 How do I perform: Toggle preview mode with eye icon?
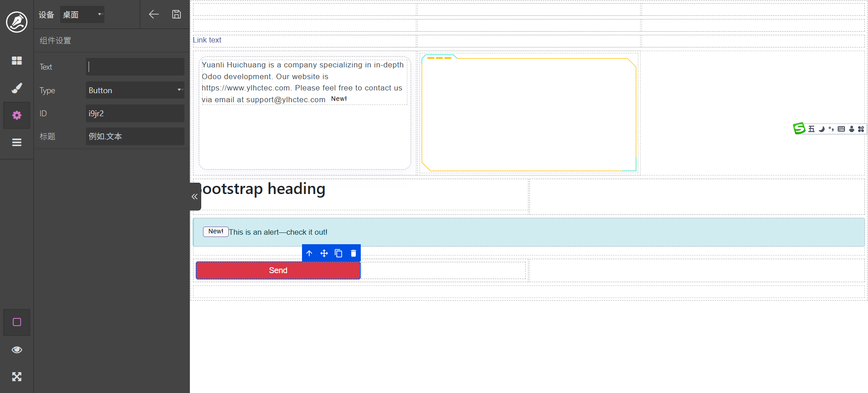pyautogui.click(x=17, y=350)
